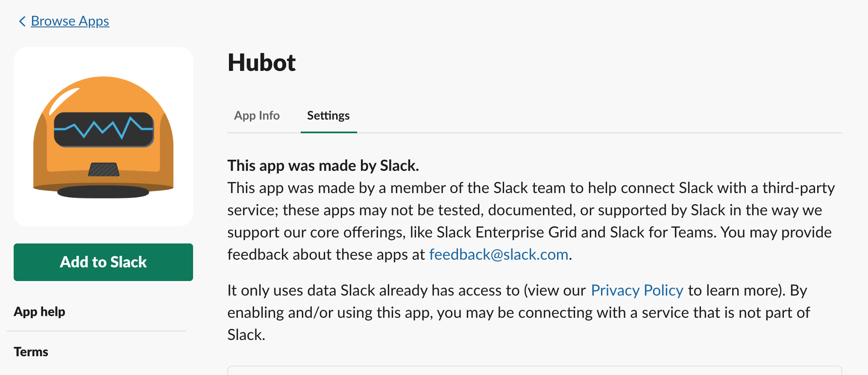The height and width of the screenshot is (375, 868).
Task: Click the paragraph mentioning Slack Enterprise Grid
Action: click(x=530, y=221)
